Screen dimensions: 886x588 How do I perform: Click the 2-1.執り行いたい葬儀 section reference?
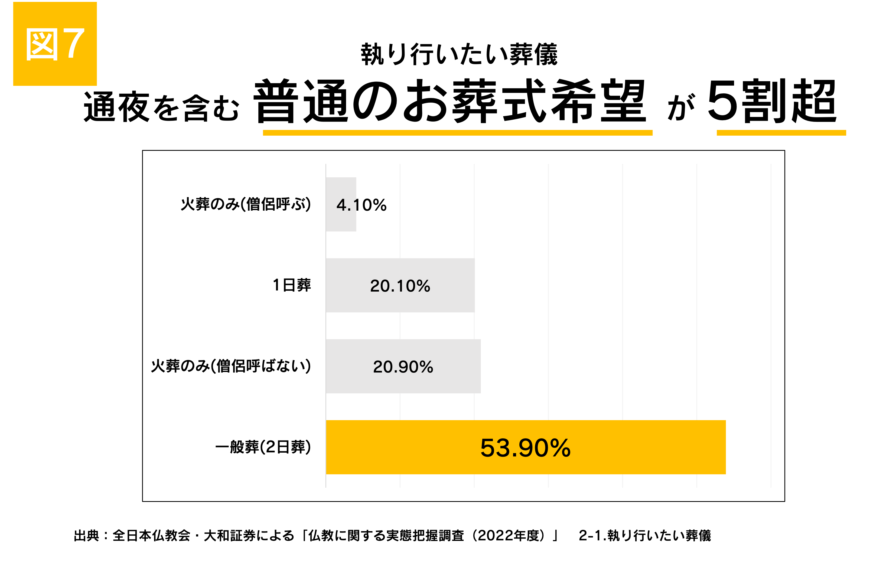point(644,535)
